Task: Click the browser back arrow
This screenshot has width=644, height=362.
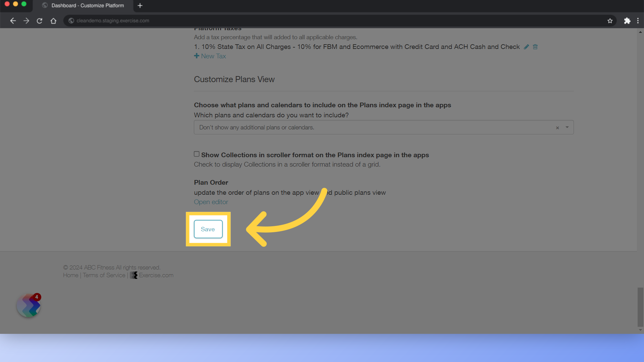Action: (13, 21)
